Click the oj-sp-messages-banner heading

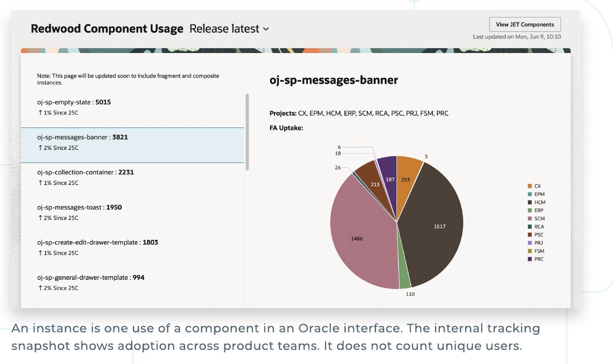[x=334, y=80]
